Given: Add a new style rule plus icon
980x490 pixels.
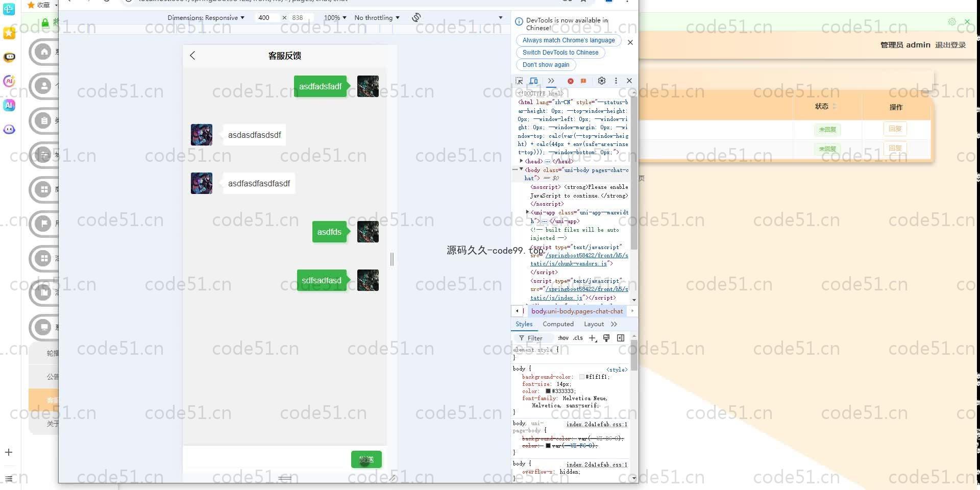Looking at the screenshot, I should click(593, 338).
